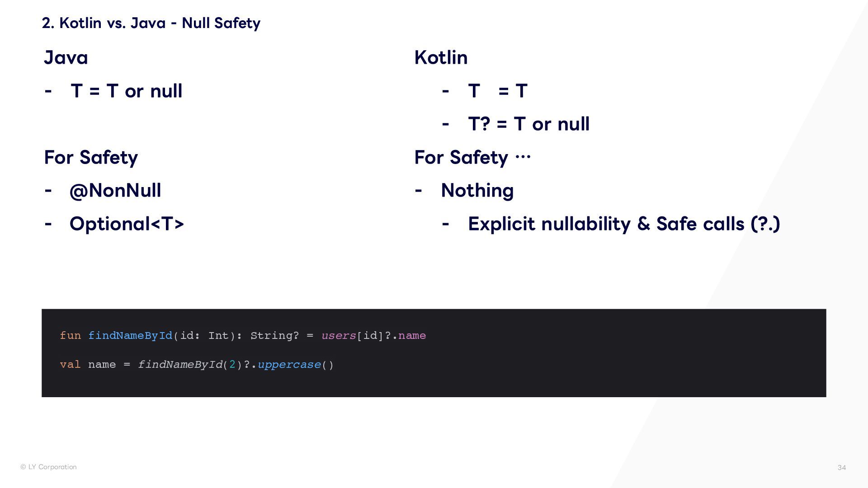868x488 pixels.
Task: Click the 'uppercase' call in code
Action: (x=289, y=365)
